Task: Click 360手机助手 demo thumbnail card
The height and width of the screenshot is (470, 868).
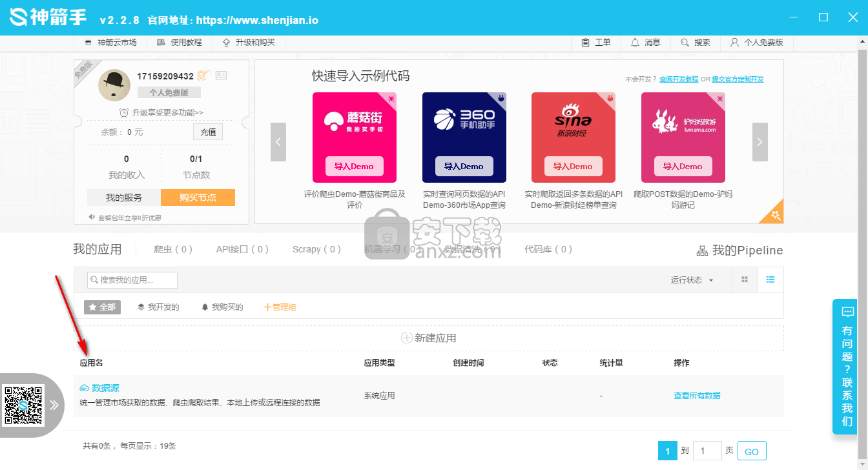Action: pos(464,138)
